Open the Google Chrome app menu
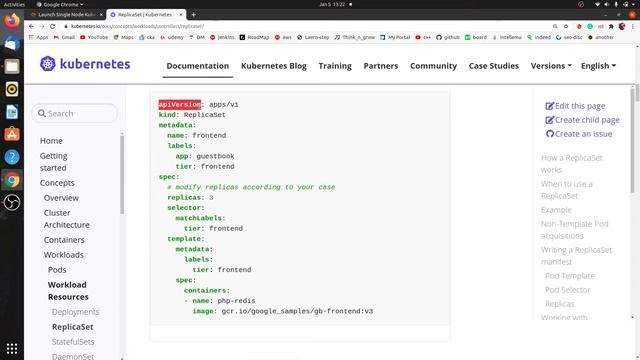640x360 pixels. pos(60,4)
